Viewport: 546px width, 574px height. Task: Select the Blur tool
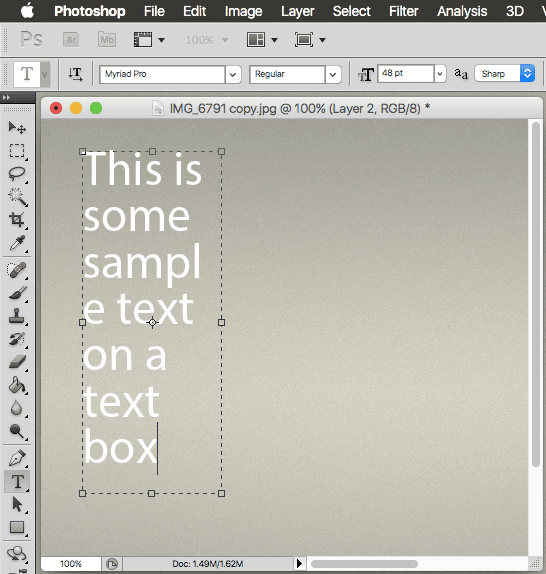coord(17,408)
